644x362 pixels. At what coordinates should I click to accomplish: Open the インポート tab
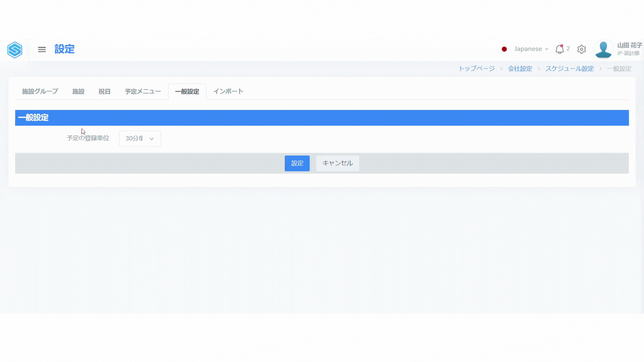pyautogui.click(x=228, y=92)
